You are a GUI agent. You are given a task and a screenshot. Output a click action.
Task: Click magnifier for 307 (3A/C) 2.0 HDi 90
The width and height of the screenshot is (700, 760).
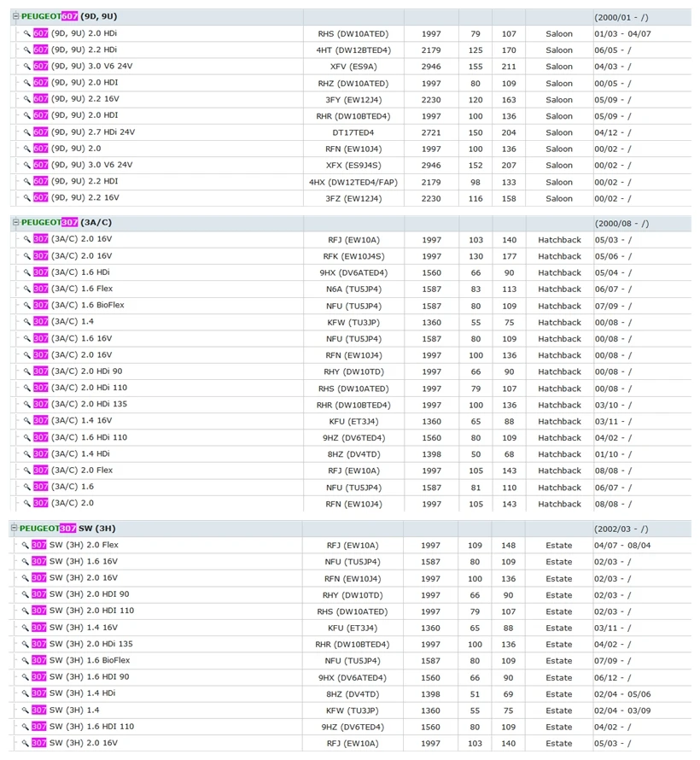coord(26,371)
